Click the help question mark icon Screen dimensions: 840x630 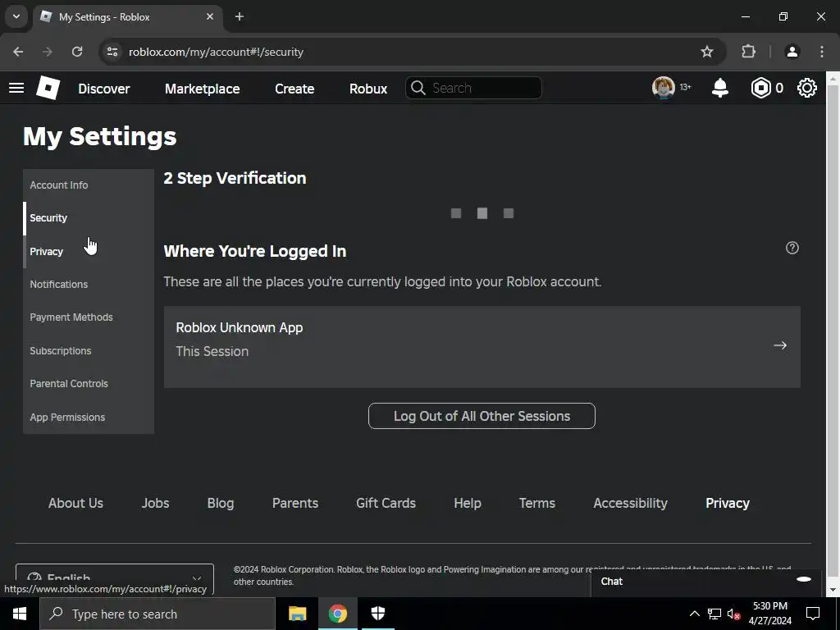[792, 248]
